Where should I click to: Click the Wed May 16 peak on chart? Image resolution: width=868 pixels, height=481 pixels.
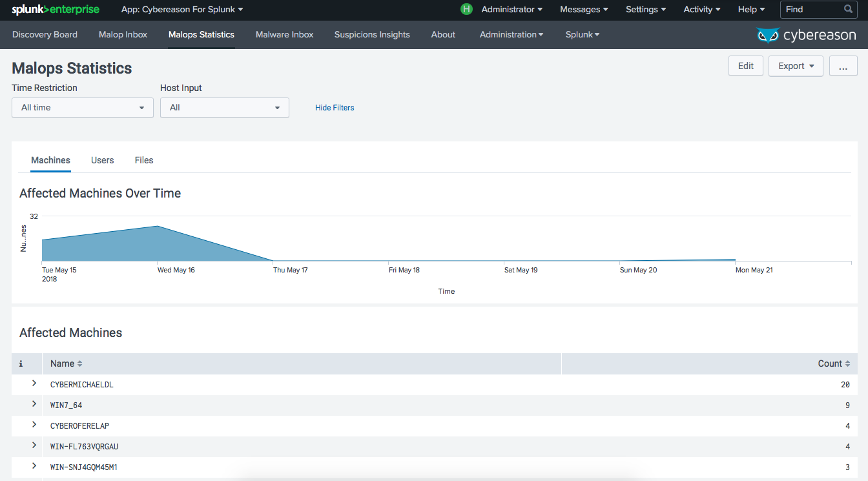(158, 227)
